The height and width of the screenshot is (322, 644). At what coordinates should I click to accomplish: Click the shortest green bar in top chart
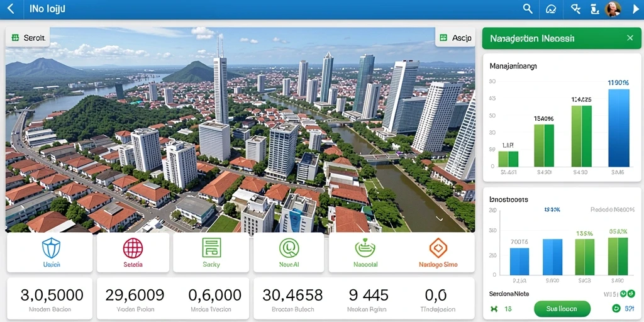[508, 159]
